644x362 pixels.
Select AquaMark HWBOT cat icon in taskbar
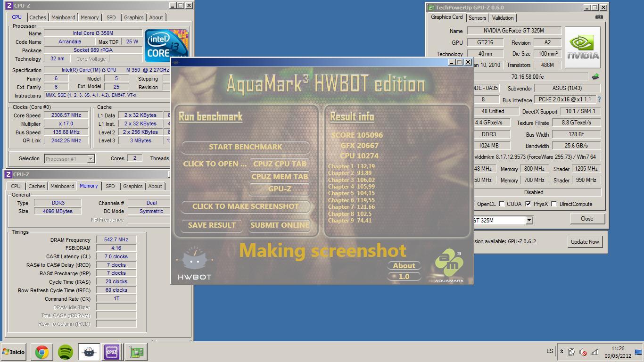tap(88, 352)
